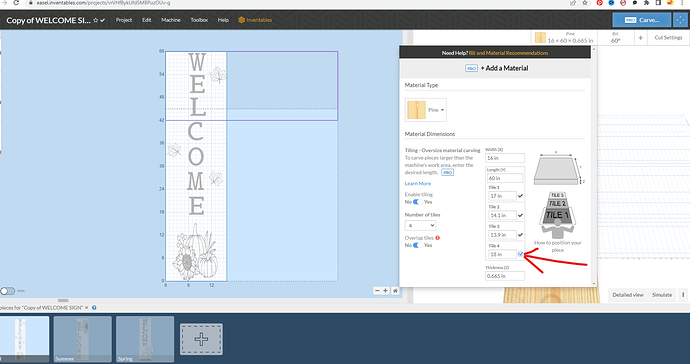Viewport: 690px width, 364px height.
Task: Favorite the project with the star icon
Action: point(95,20)
